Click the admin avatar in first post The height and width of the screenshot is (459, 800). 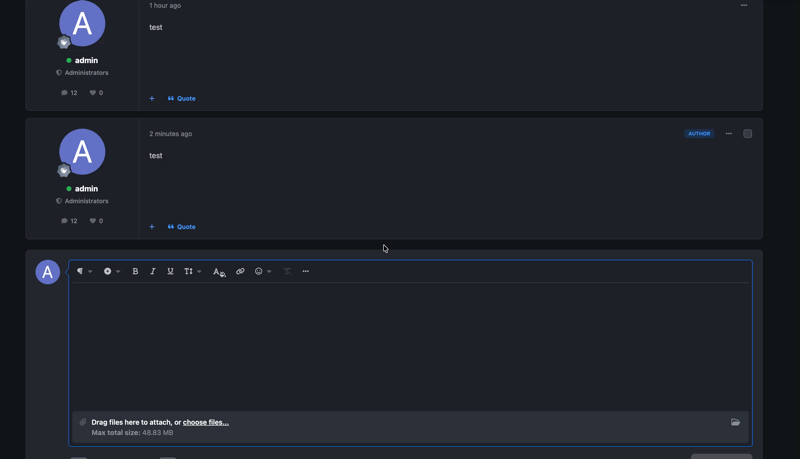click(x=82, y=23)
